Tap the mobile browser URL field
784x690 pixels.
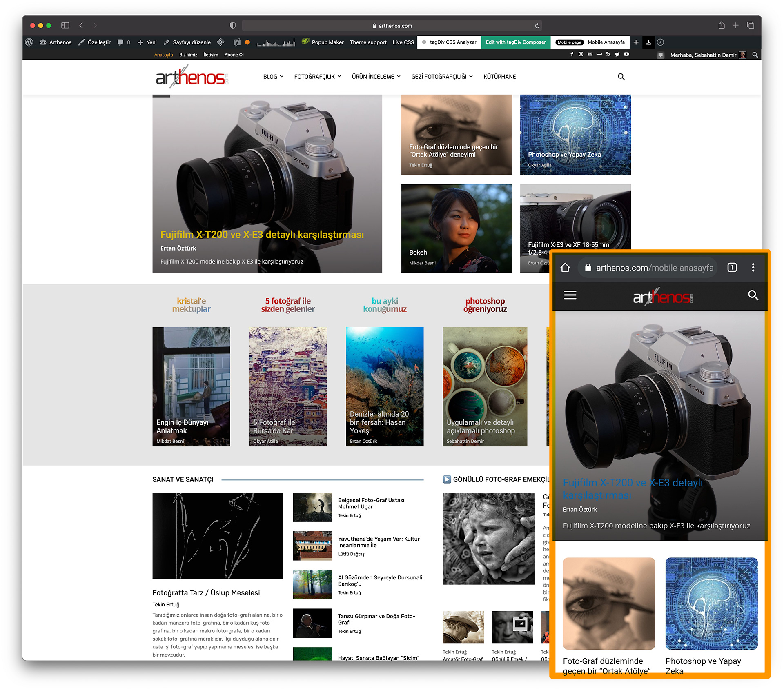pyautogui.click(x=648, y=268)
